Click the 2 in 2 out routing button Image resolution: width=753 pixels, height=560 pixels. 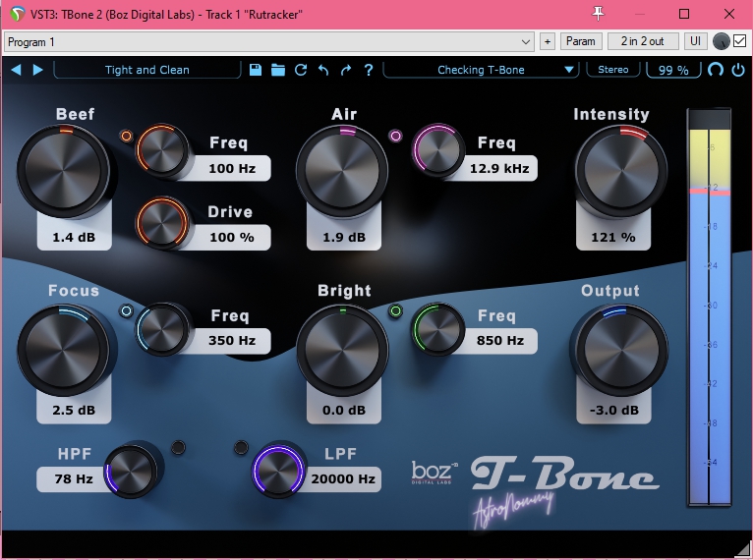[643, 41]
